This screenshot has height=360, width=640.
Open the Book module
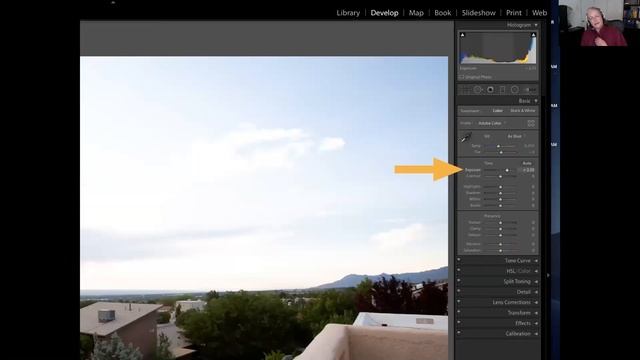click(x=442, y=13)
